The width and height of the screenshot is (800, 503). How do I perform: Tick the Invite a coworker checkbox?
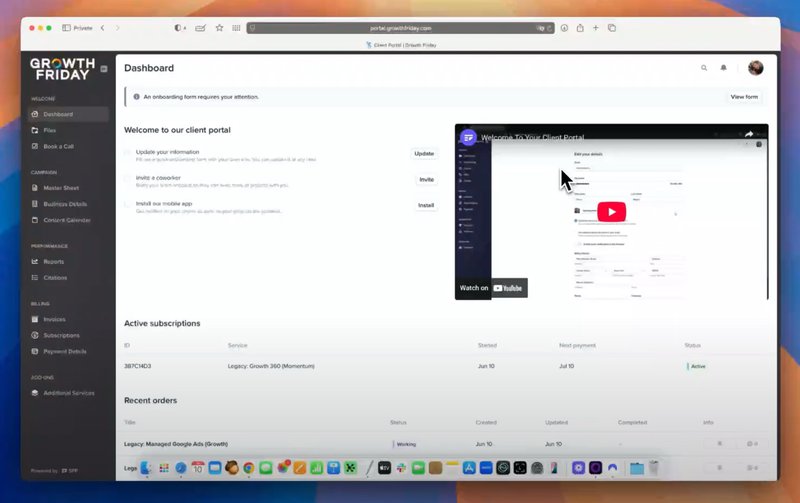pos(128,178)
